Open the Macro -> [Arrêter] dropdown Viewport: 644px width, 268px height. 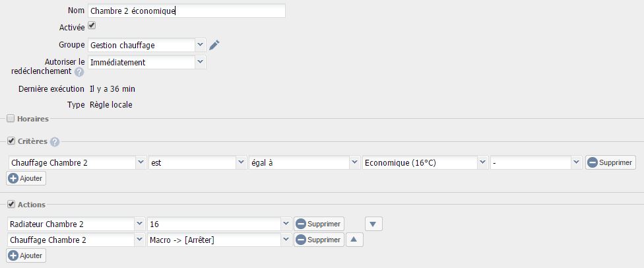tap(220, 240)
